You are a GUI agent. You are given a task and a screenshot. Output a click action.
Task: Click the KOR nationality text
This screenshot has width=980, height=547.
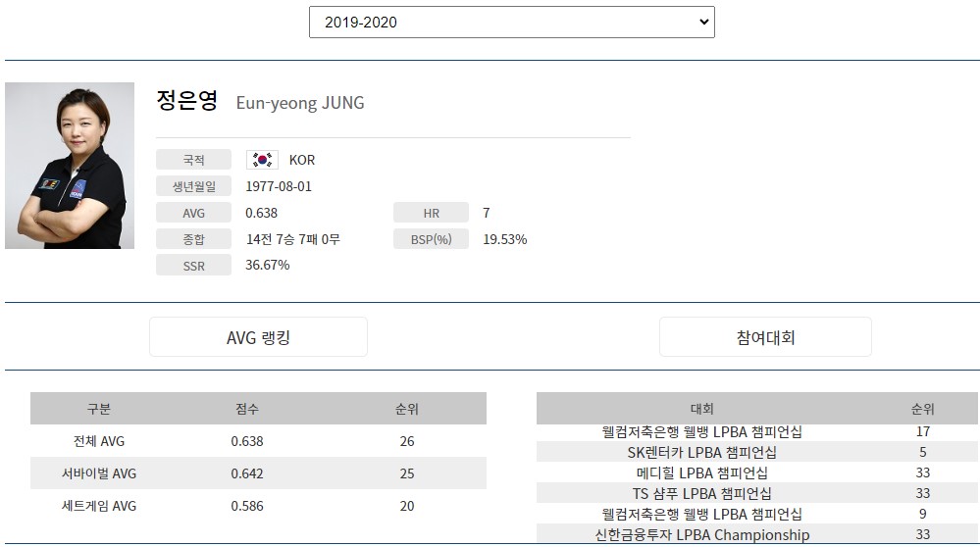(302, 160)
